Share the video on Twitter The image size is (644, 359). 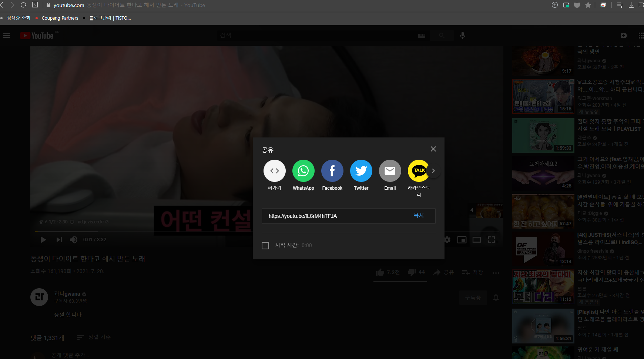coord(361,171)
